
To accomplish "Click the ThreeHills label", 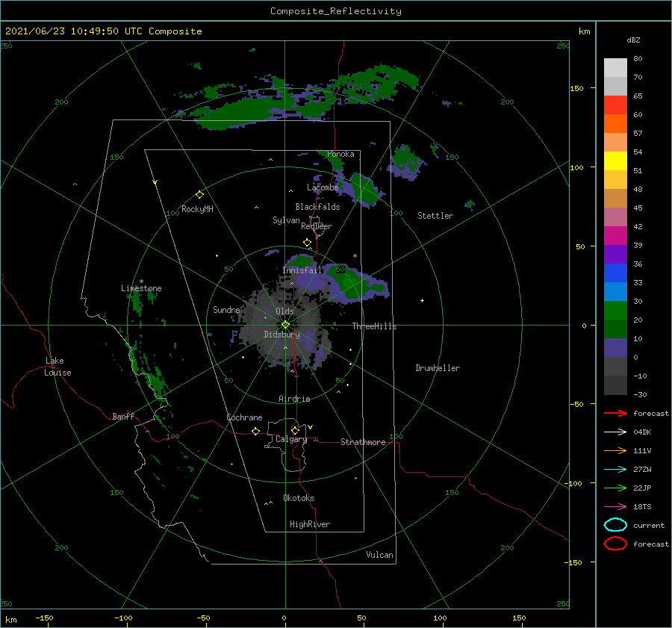I will 374,326.
